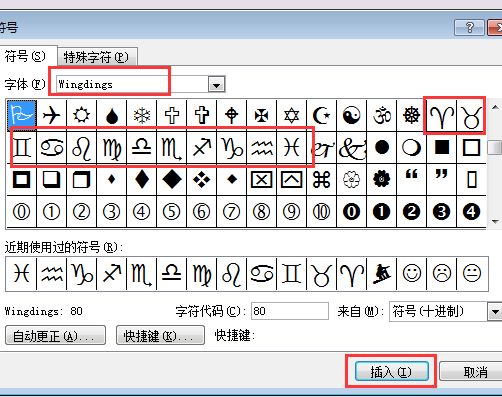Click the 字符代码 input field

pos(290,311)
